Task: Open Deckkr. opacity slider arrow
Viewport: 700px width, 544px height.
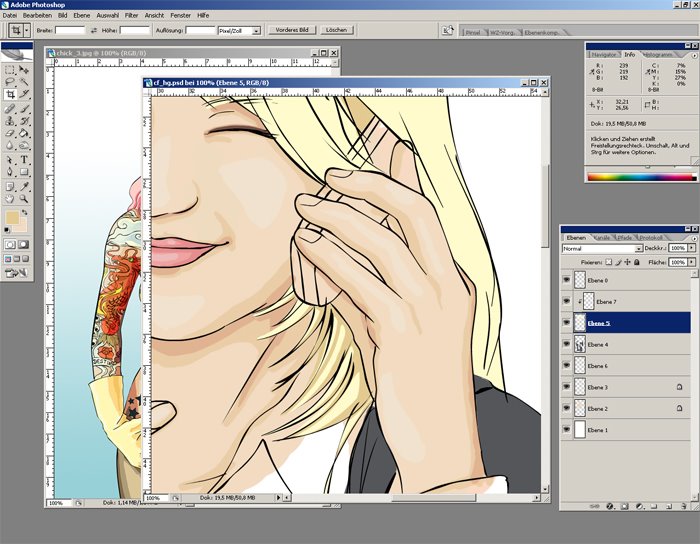Action: pos(692,248)
